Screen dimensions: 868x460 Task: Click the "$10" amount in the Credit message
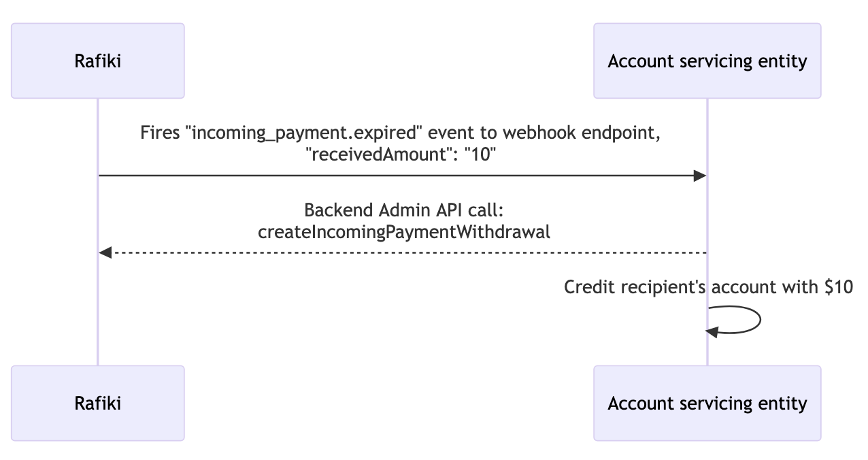click(x=838, y=287)
